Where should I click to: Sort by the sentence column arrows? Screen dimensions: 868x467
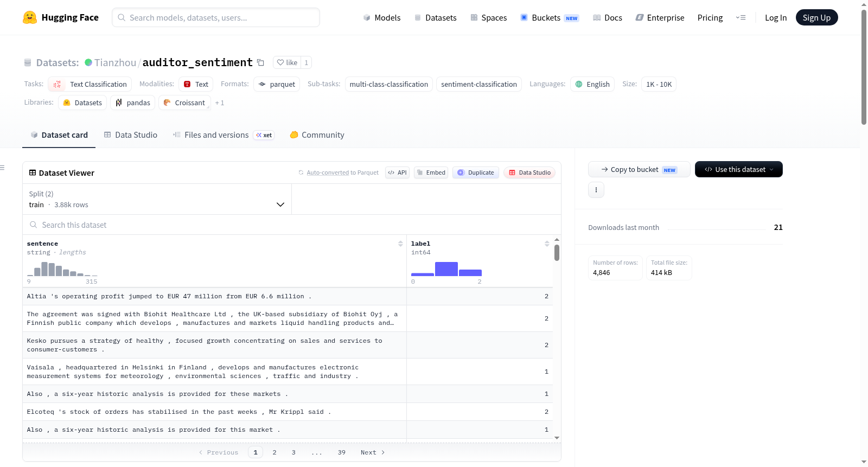[x=400, y=244]
